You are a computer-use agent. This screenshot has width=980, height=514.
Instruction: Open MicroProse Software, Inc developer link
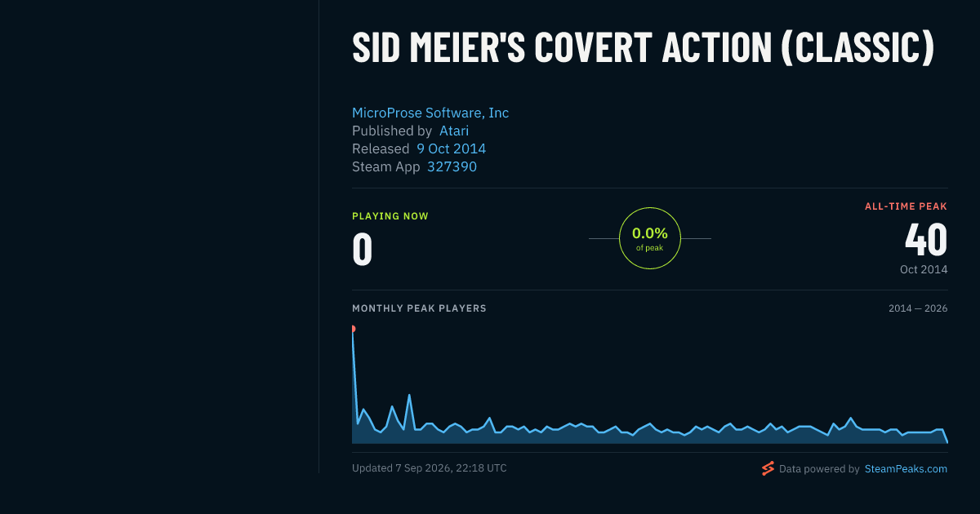430,113
